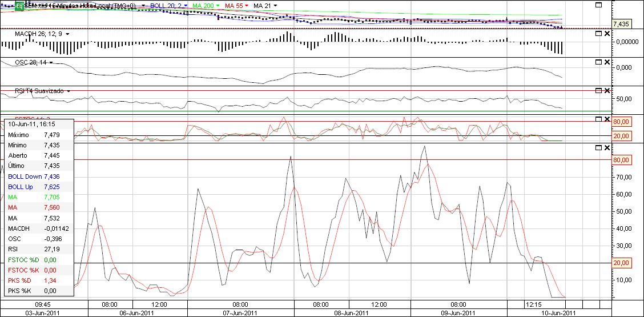Click the 60,00 axis value
The image size is (644, 317).
point(624,194)
